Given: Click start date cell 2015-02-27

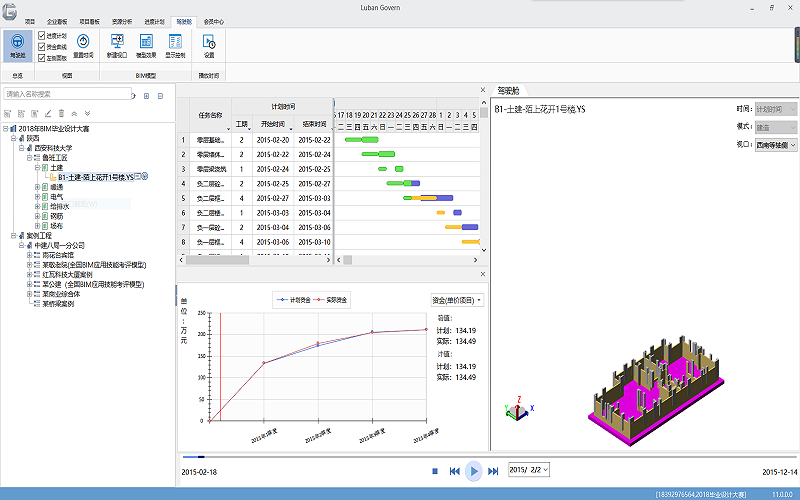Looking at the screenshot, I should (x=273, y=198).
